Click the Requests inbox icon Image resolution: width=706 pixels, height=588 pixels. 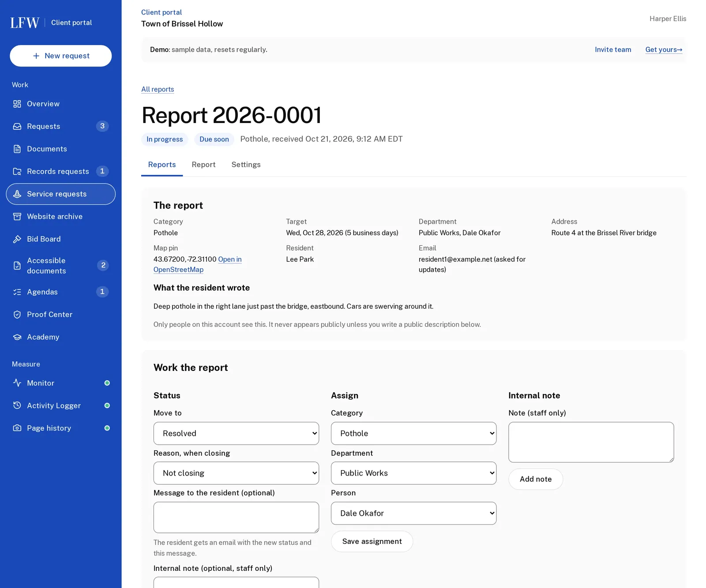click(17, 126)
